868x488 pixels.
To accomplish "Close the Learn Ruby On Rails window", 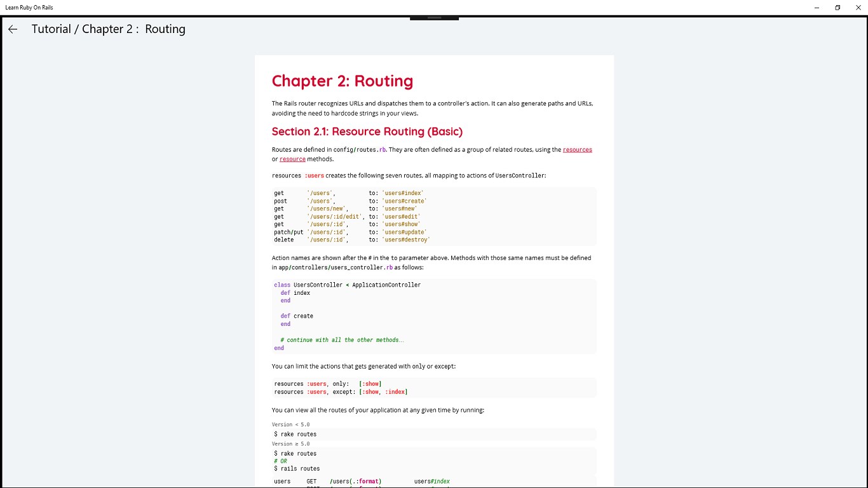I will pyautogui.click(x=858, y=8).
